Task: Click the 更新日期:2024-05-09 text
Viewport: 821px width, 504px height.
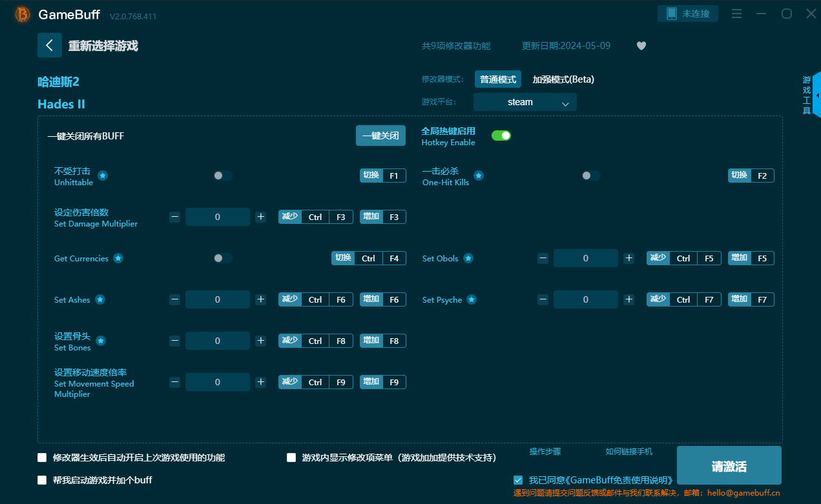Action: 566,46
